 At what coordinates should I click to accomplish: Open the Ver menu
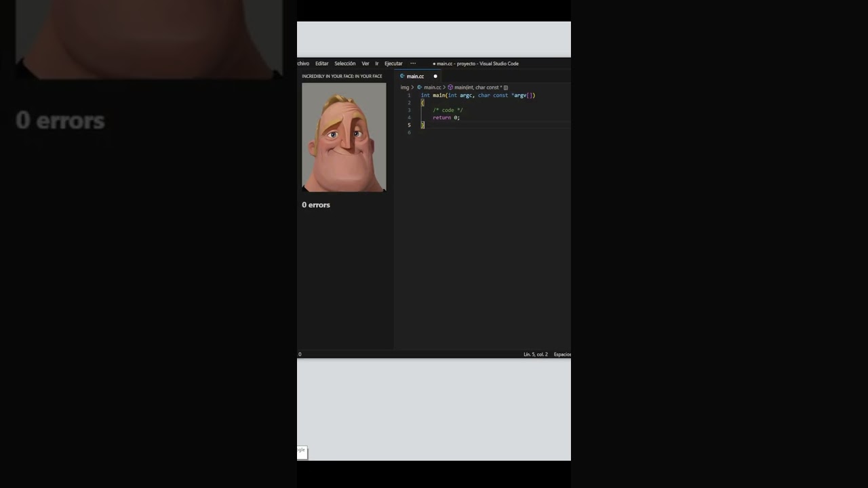(x=366, y=64)
